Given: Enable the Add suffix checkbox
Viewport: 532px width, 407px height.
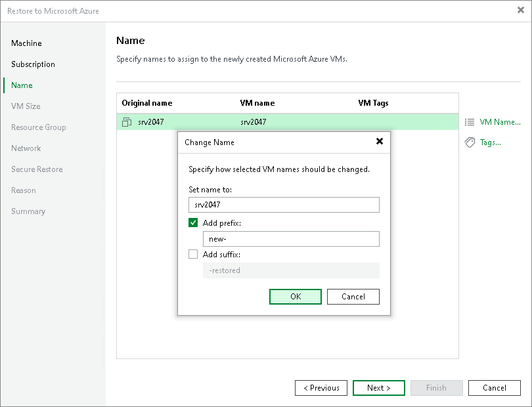Looking at the screenshot, I should (193, 254).
